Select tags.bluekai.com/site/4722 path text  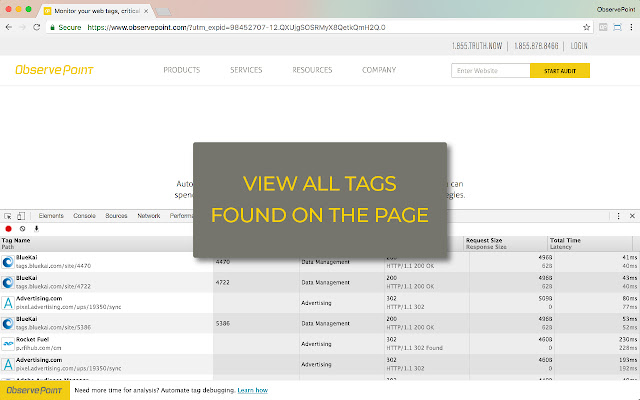coord(53,287)
